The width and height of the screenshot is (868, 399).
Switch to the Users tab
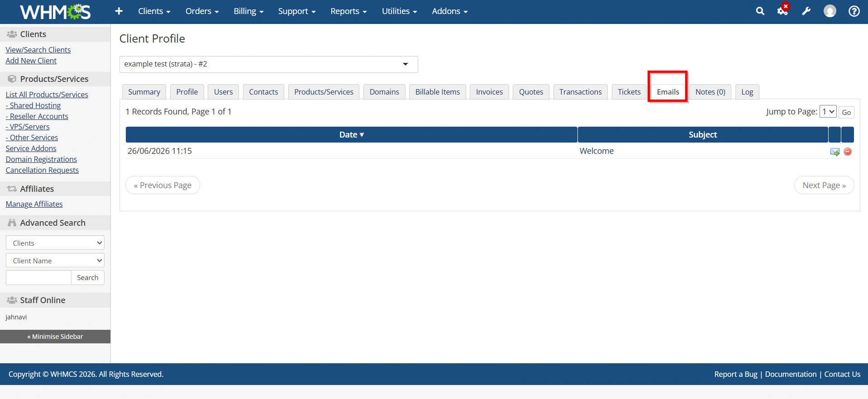coord(223,92)
